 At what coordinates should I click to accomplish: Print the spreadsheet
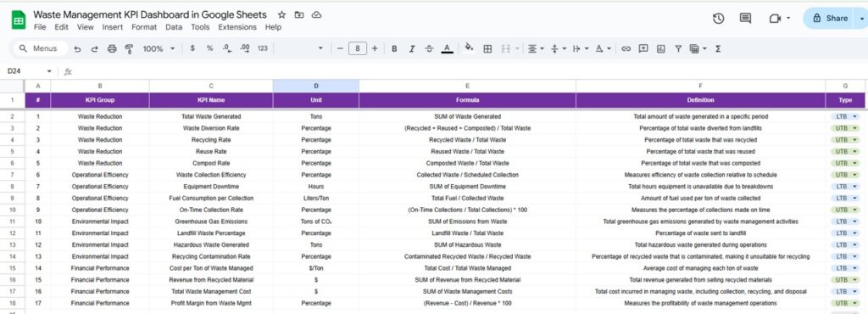pos(112,48)
